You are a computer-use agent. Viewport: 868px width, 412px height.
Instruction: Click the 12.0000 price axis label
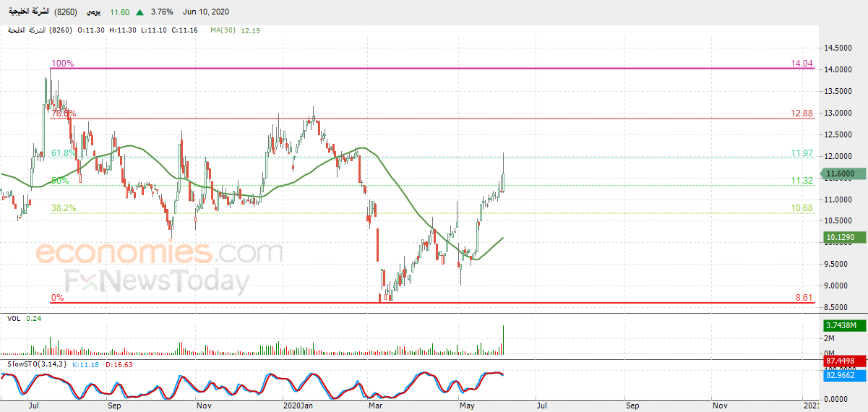[x=838, y=156]
